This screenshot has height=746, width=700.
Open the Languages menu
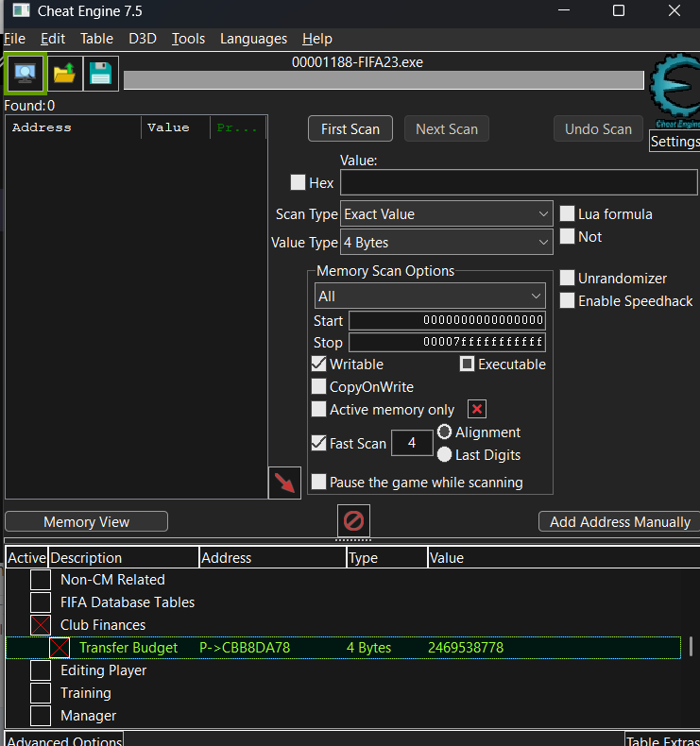tap(253, 39)
